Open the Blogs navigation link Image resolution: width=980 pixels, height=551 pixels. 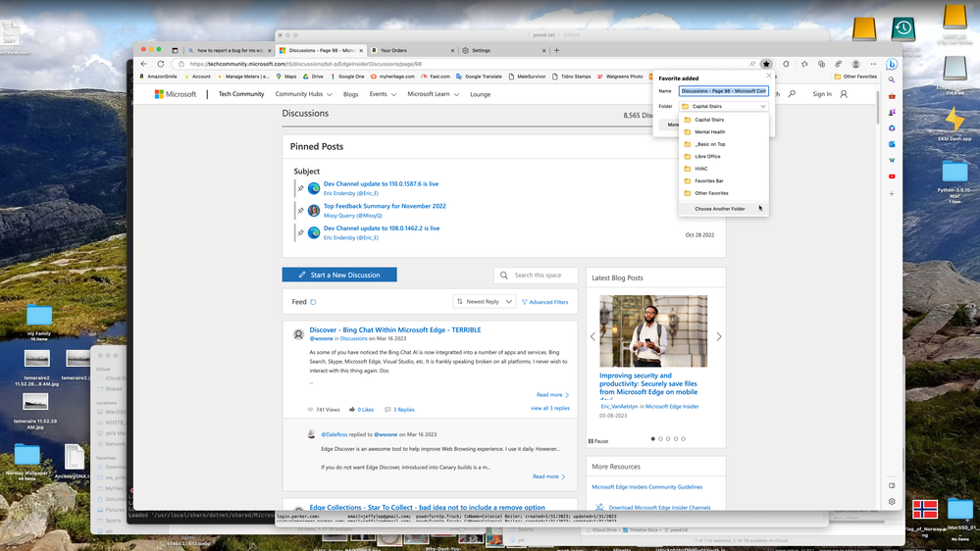click(350, 94)
